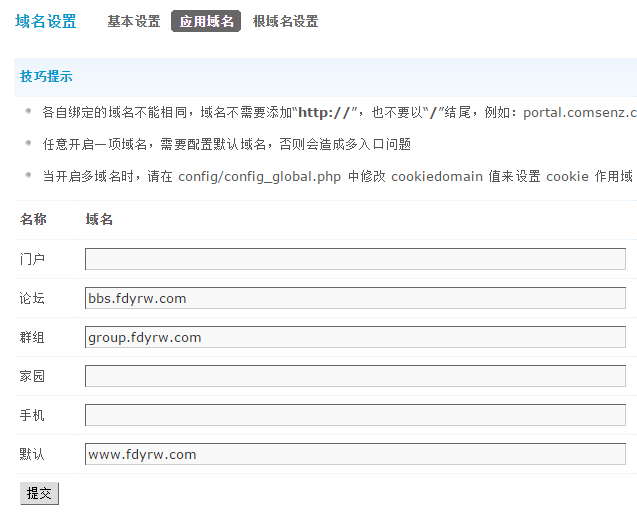This screenshot has width=637, height=520.
Task: Select the empty 家园 domain field
Action: click(x=355, y=377)
